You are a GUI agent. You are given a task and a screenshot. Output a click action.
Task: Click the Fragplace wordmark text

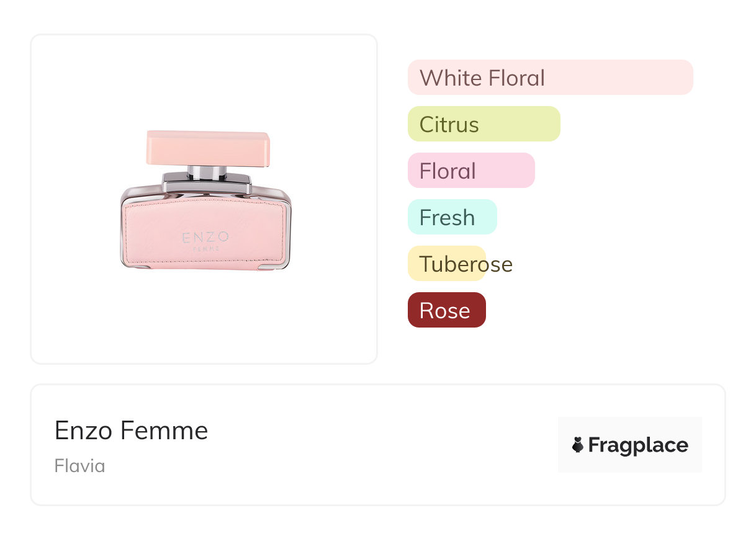[x=638, y=445]
